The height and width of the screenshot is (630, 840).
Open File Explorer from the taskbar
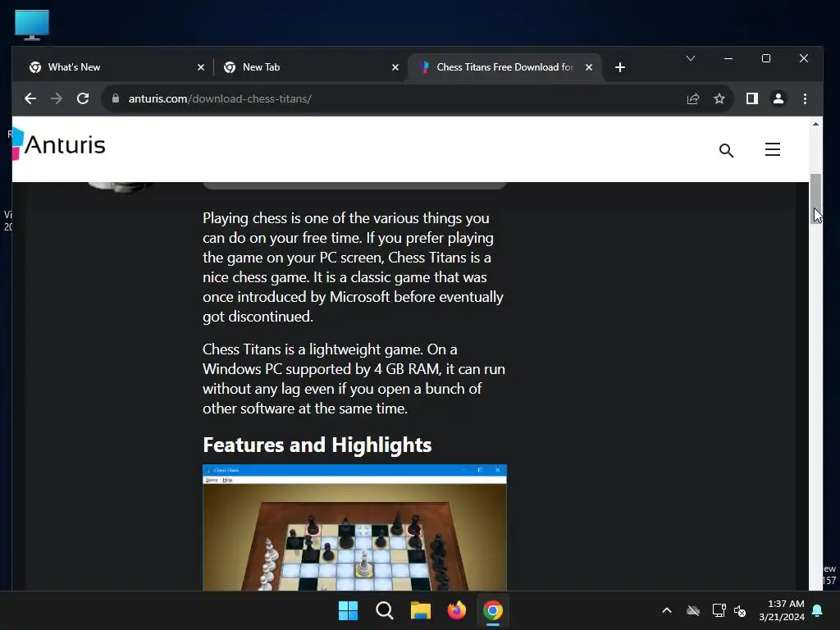(421, 610)
